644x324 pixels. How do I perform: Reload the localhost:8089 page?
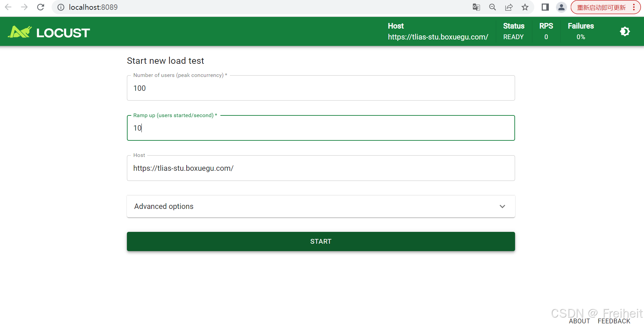click(x=41, y=7)
